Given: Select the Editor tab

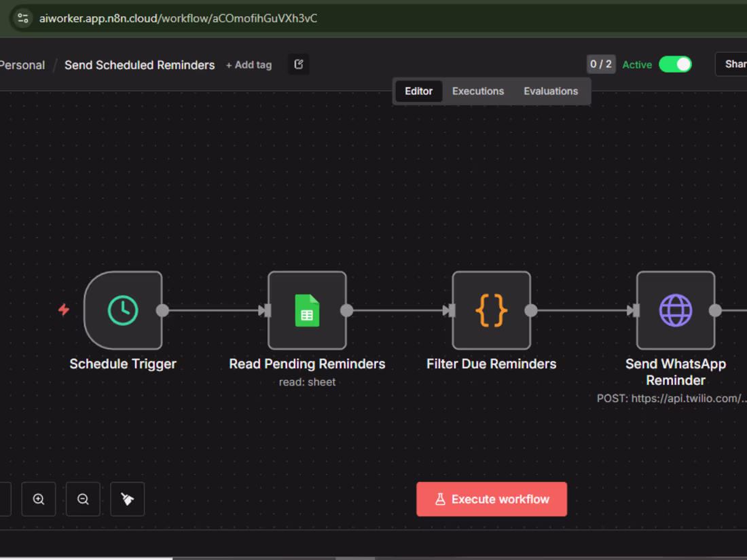Looking at the screenshot, I should click(418, 90).
